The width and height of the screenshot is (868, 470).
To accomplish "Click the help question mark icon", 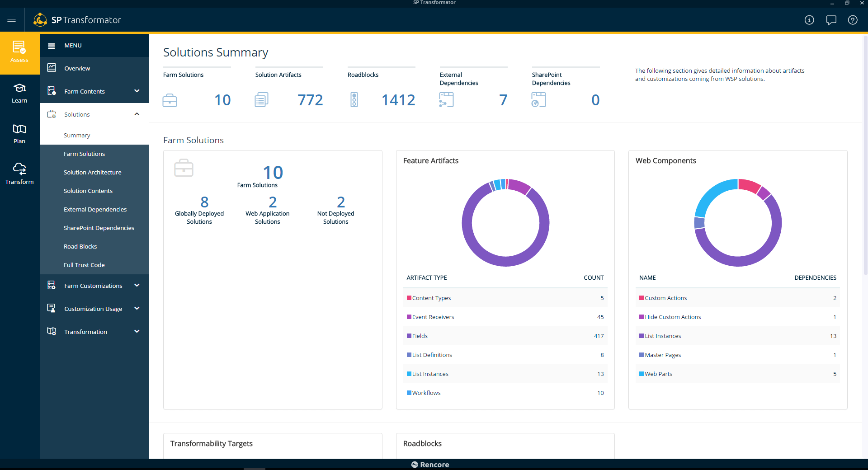I will coord(853,20).
